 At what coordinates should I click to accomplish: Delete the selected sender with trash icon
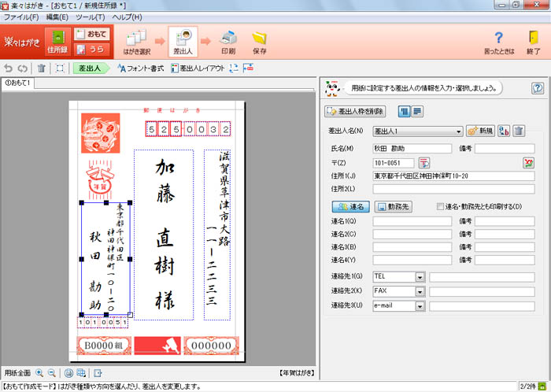coord(519,131)
